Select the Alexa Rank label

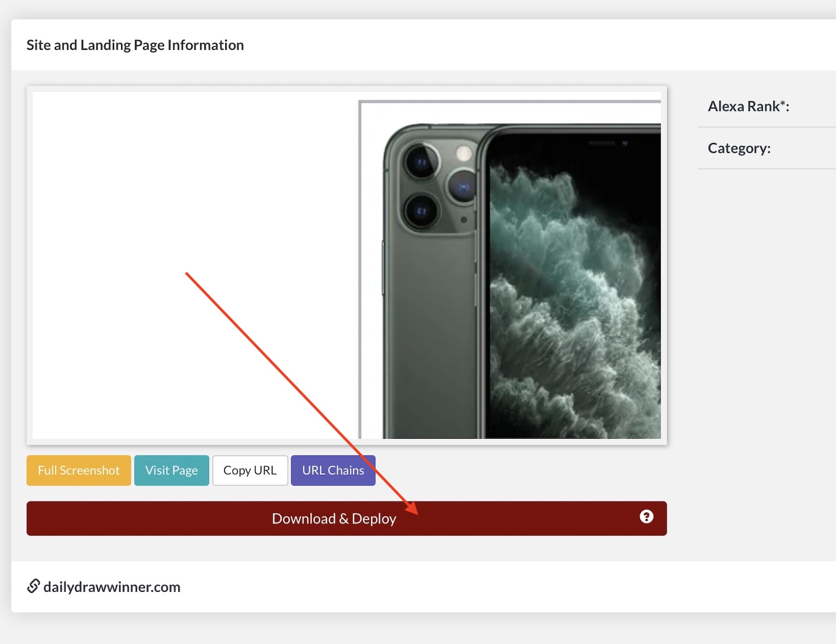(748, 107)
